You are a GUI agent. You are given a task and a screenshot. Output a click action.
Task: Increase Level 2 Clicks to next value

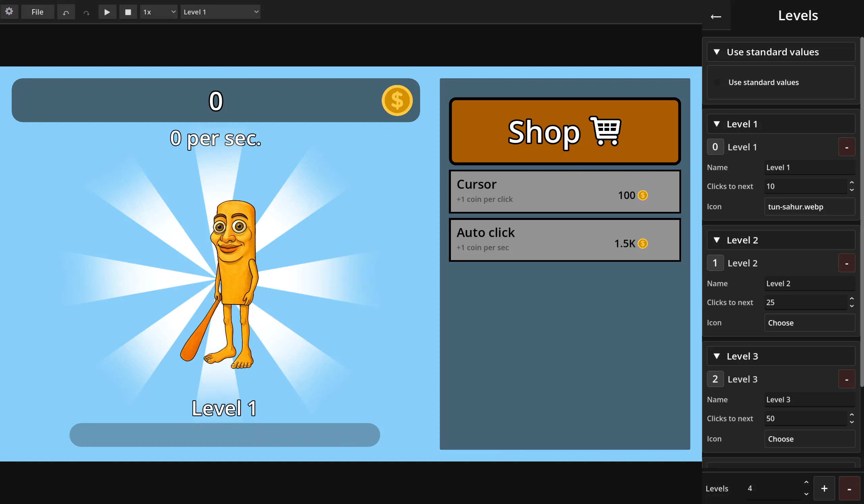[852, 299]
